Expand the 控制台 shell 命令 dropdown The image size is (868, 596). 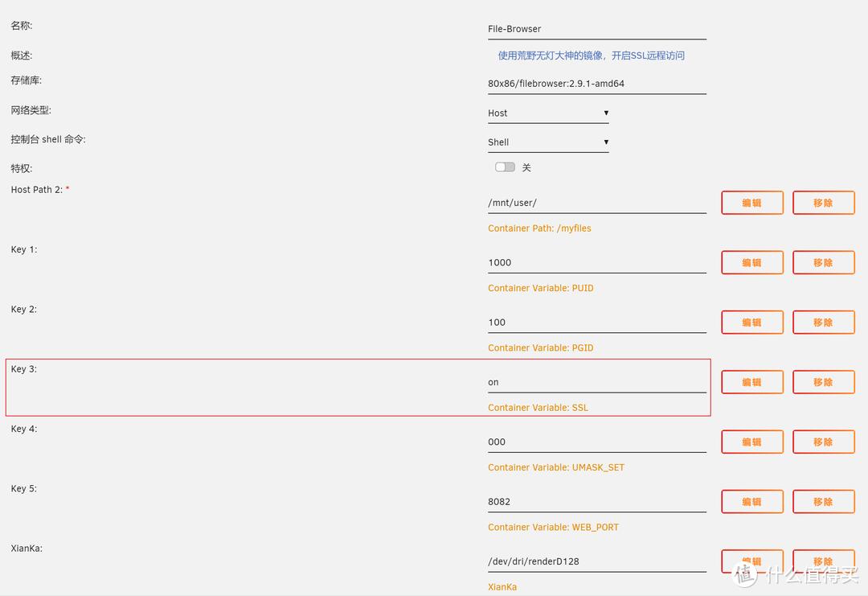click(548, 142)
